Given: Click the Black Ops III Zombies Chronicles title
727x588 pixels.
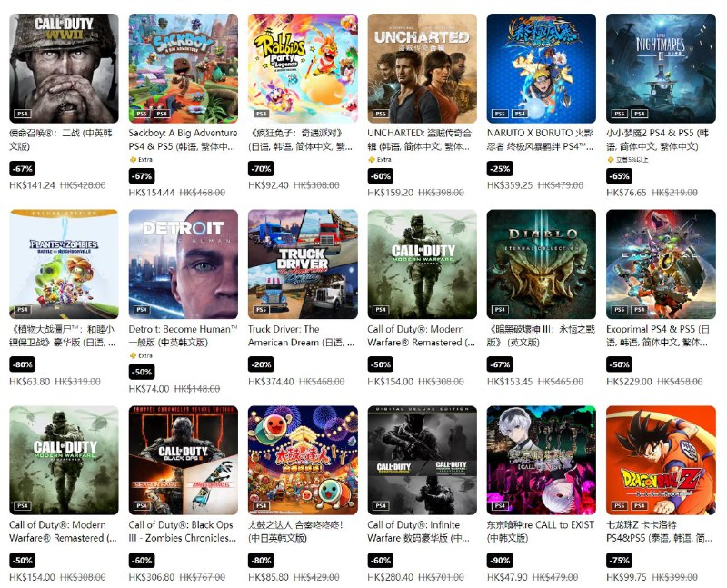Looking at the screenshot, I should pos(183,532).
